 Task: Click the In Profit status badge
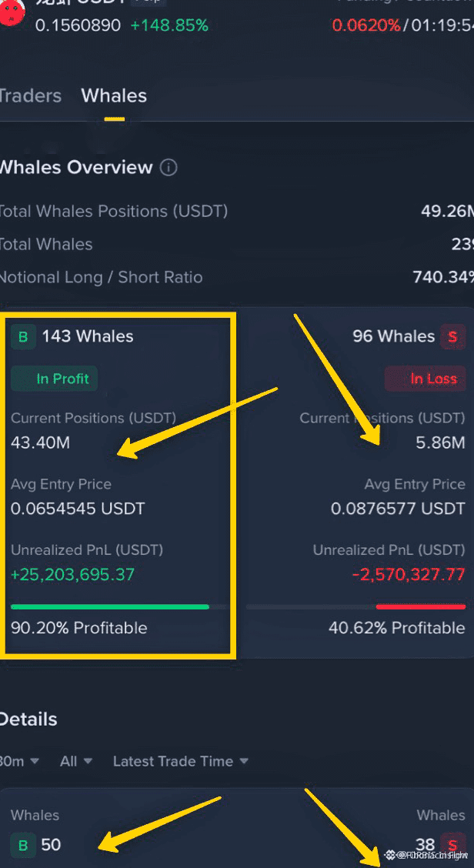[55, 379]
